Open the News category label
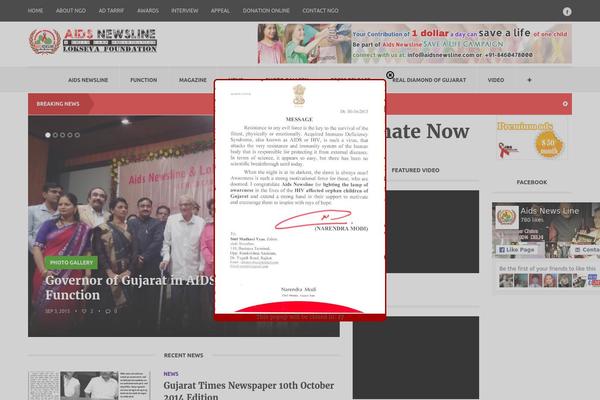This screenshot has height=400, width=600. 171,374
